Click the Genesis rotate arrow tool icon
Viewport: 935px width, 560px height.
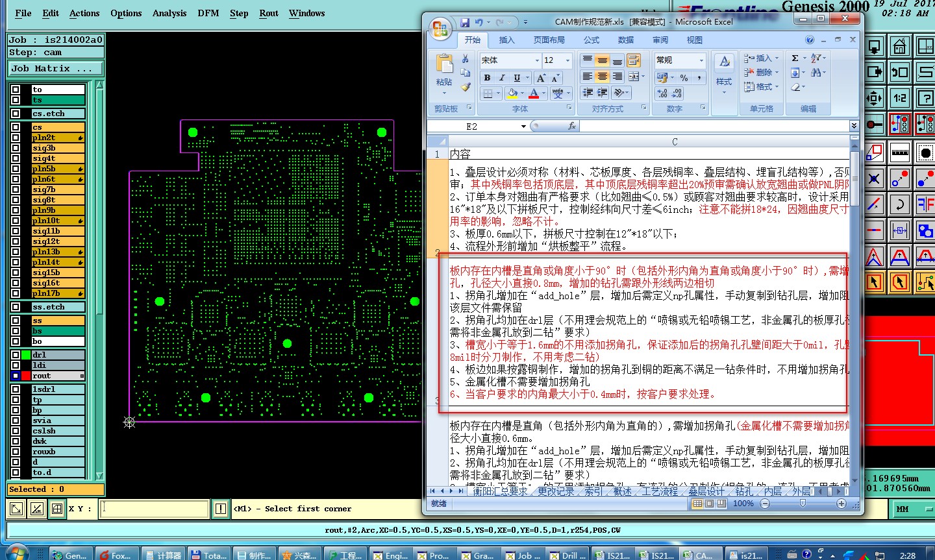pos(899,205)
